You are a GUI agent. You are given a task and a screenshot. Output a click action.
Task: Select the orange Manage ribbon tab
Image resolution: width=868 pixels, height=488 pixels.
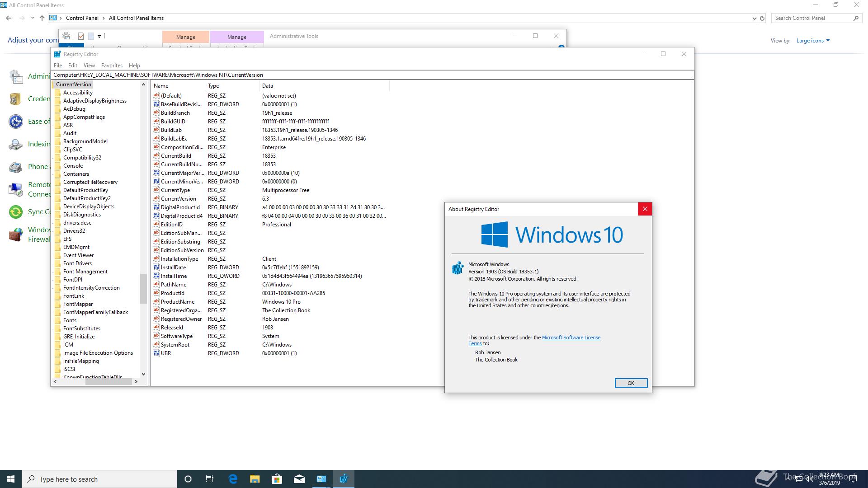click(186, 37)
